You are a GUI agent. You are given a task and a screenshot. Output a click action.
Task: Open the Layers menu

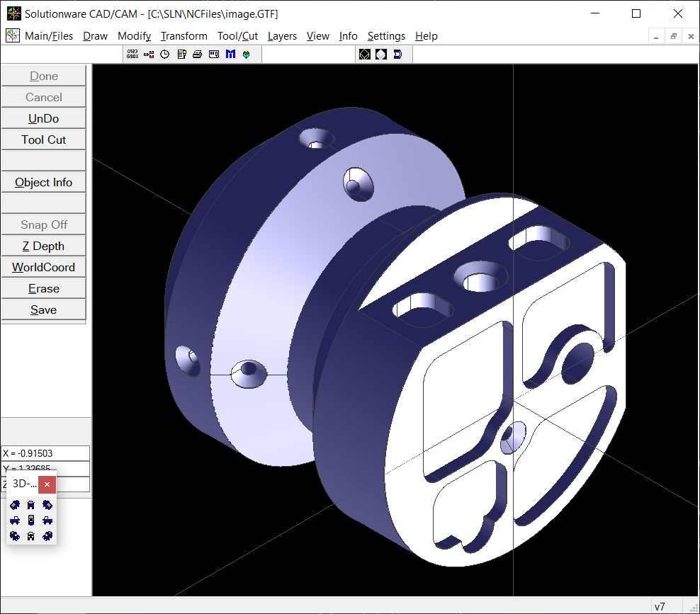pos(282,36)
